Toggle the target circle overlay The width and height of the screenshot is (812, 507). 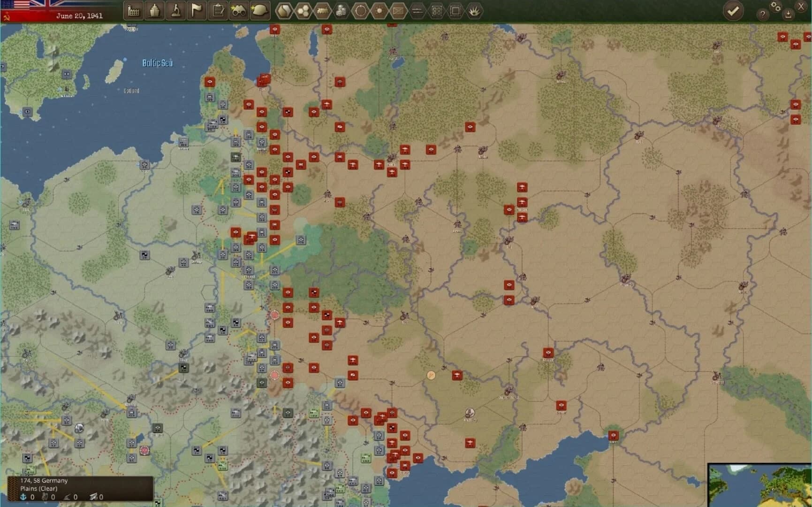(360, 11)
